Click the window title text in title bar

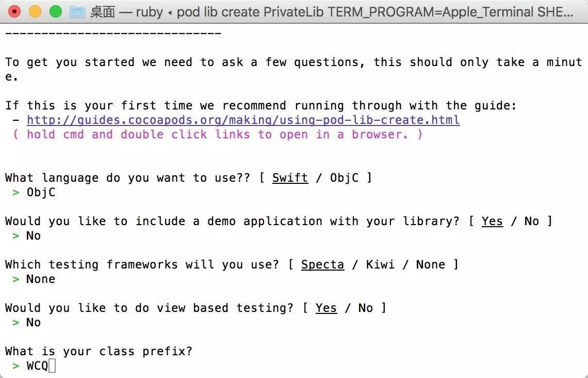(x=332, y=12)
